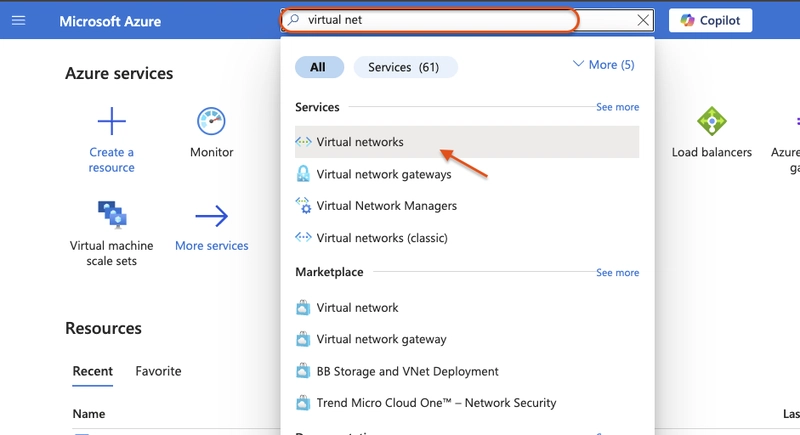Switch to the Favorite tab
The height and width of the screenshot is (435, 800).
click(158, 371)
